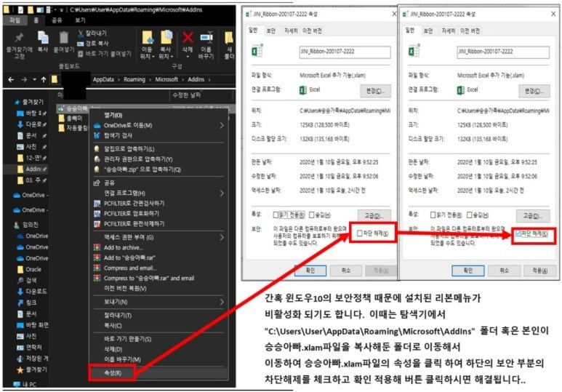Expand the 보내기(N) submenu arrow
The width and height of the screenshot is (562, 392).
pyautogui.click(x=222, y=302)
